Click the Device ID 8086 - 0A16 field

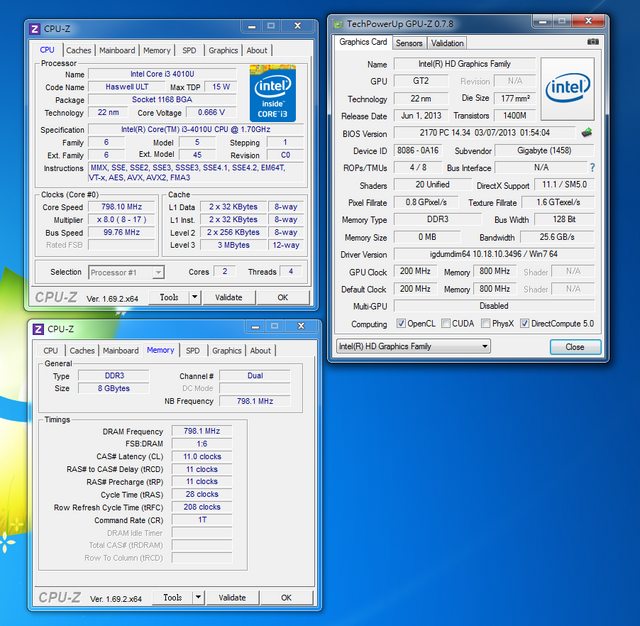[418, 151]
